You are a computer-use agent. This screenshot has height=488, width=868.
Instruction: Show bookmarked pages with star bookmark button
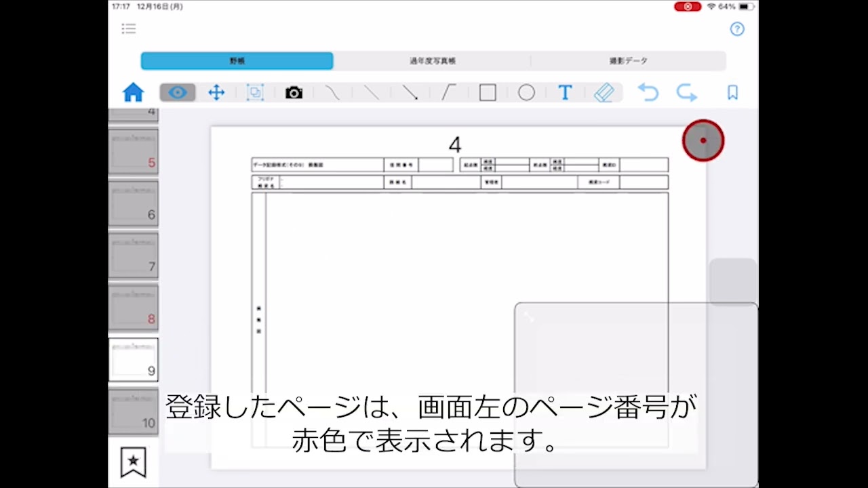(133, 462)
